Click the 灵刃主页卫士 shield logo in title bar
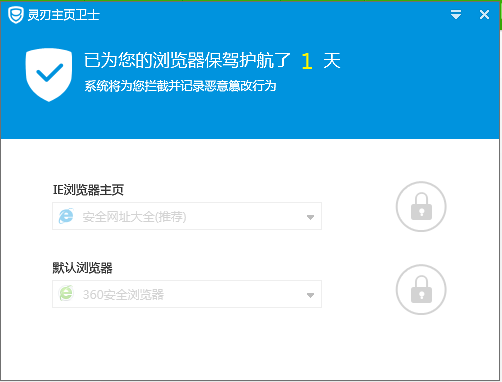 click(16, 15)
